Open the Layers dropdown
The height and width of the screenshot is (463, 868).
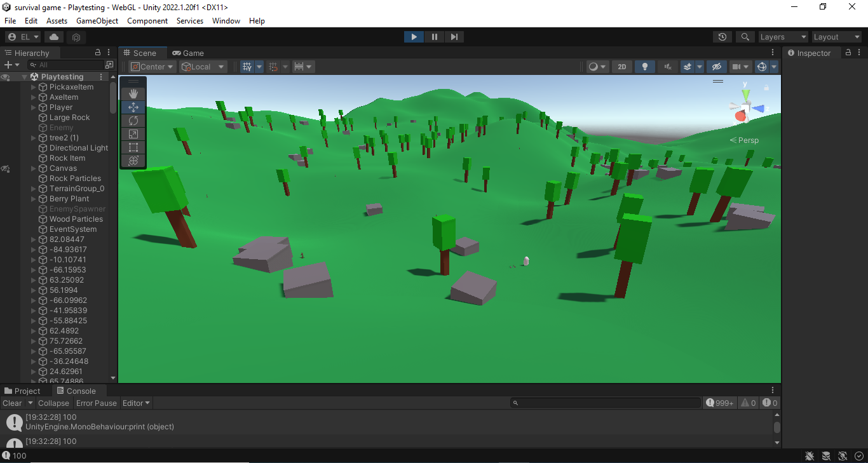tap(783, 37)
